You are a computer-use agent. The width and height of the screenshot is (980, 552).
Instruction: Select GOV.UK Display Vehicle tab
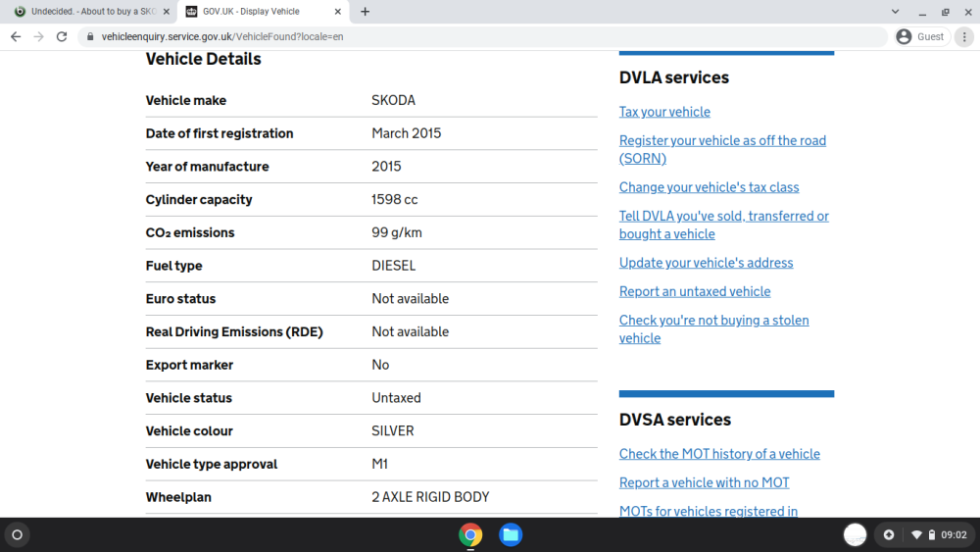(x=264, y=11)
